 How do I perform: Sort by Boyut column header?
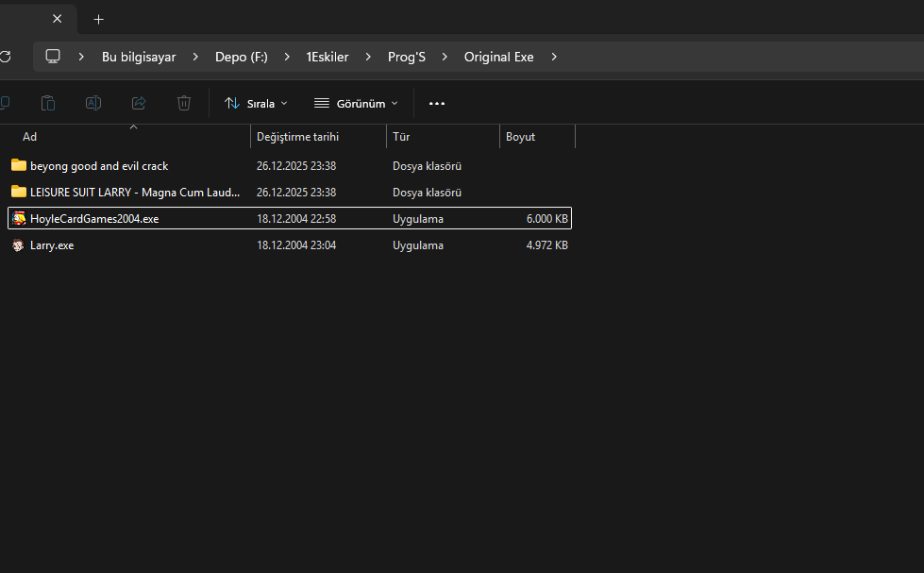click(520, 137)
